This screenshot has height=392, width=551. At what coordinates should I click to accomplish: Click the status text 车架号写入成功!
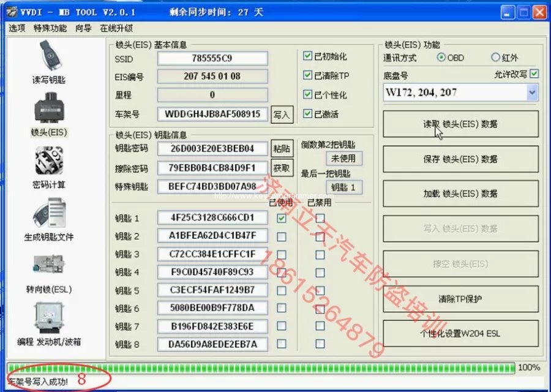pyautogui.click(x=38, y=382)
